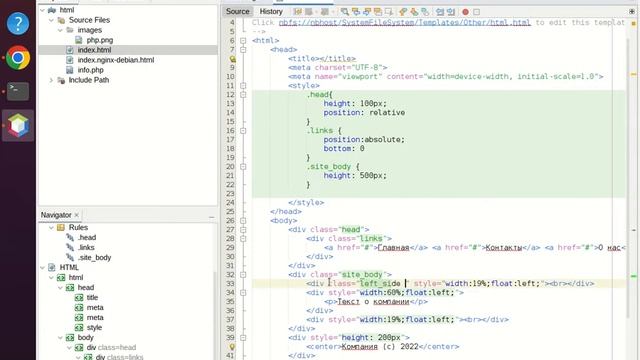Stop macro recording square icon
The height and width of the screenshot is (360, 640).
[x=476, y=12]
